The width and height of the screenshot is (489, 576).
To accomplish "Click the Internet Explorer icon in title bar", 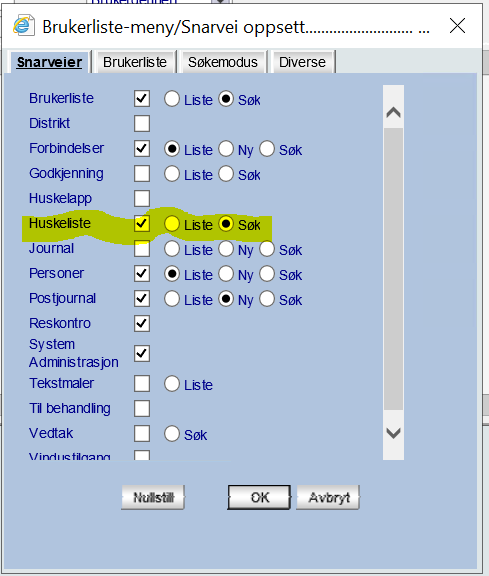I will pos(24,26).
